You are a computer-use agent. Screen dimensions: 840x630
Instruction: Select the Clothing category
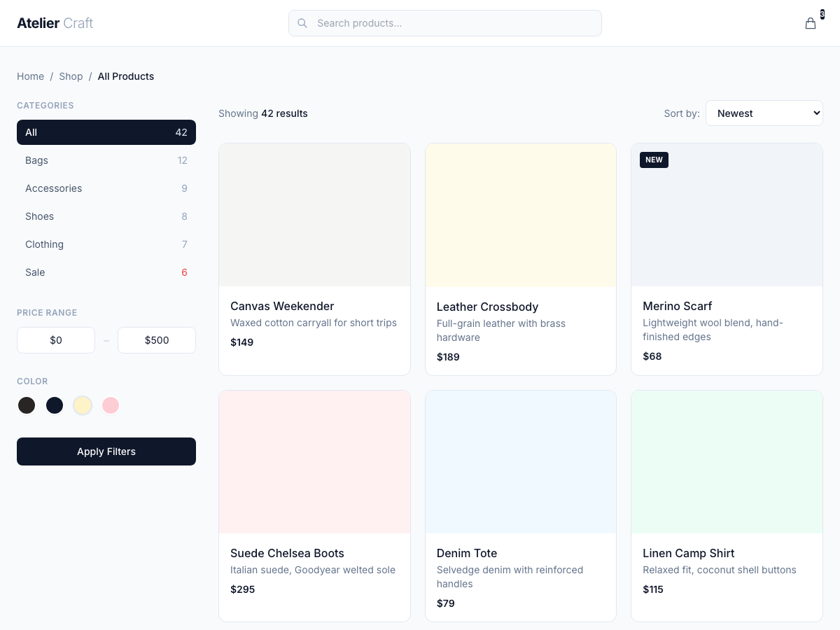[x=106, y=244]
